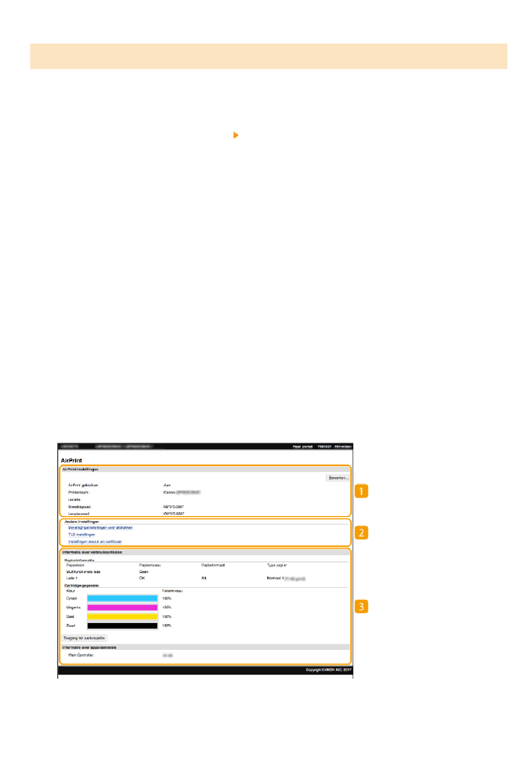Screen dimensions: 532x767
Task: Click the orange arrow link marker
Action: tap(236, 135)
